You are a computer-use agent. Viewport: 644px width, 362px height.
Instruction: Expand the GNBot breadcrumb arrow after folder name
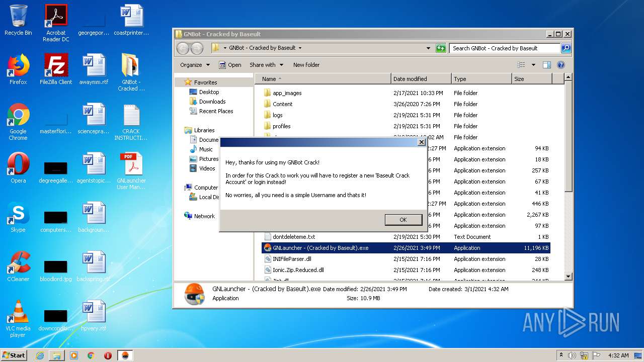click(x=300, y=48)
